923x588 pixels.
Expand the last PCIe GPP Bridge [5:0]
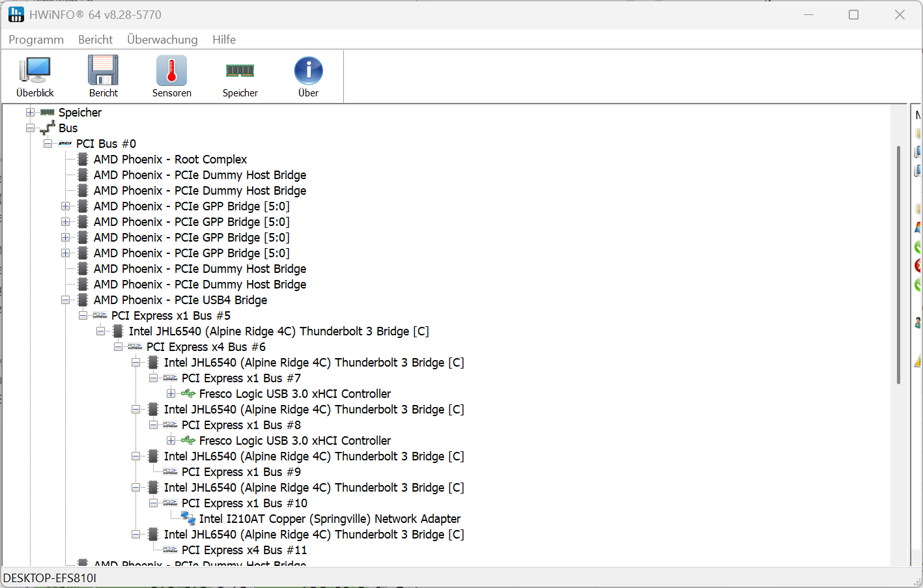(65, 253)
